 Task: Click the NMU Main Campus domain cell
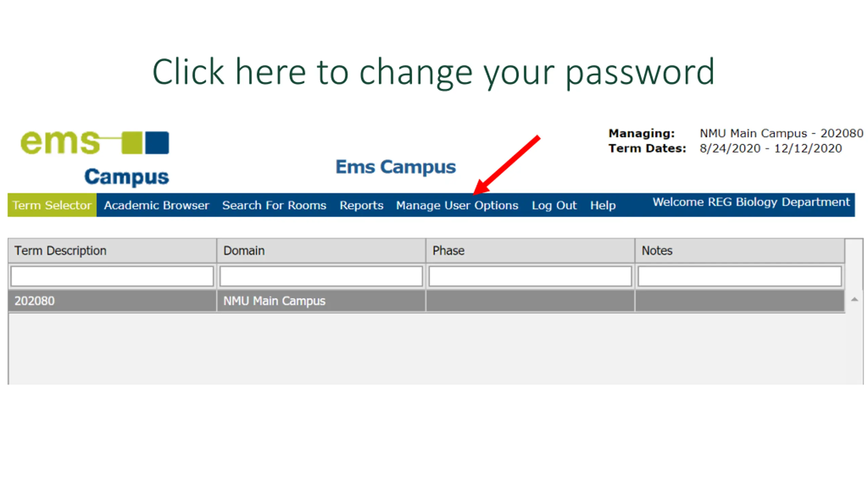point(321,301)
